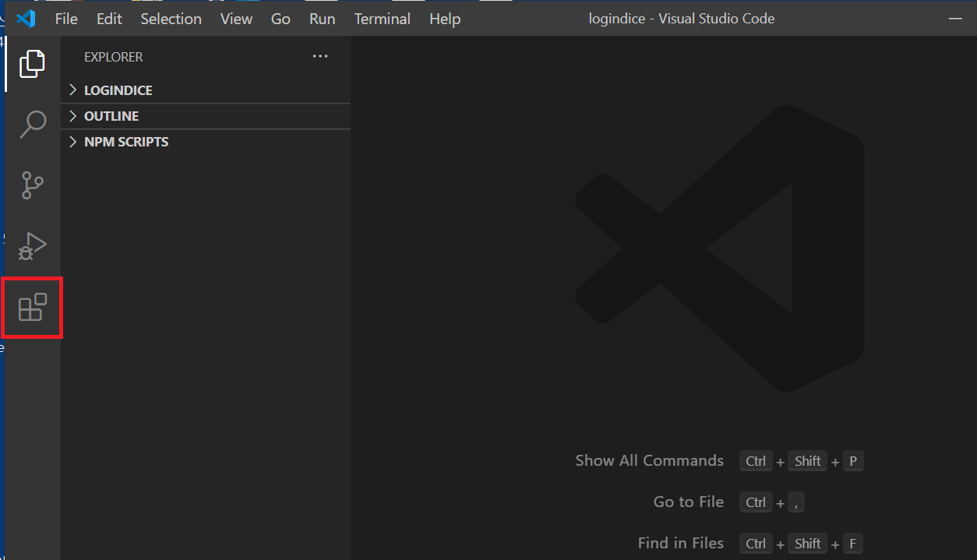
Task: Click the LOGINDICE section header text
Action: click(118, 90)
